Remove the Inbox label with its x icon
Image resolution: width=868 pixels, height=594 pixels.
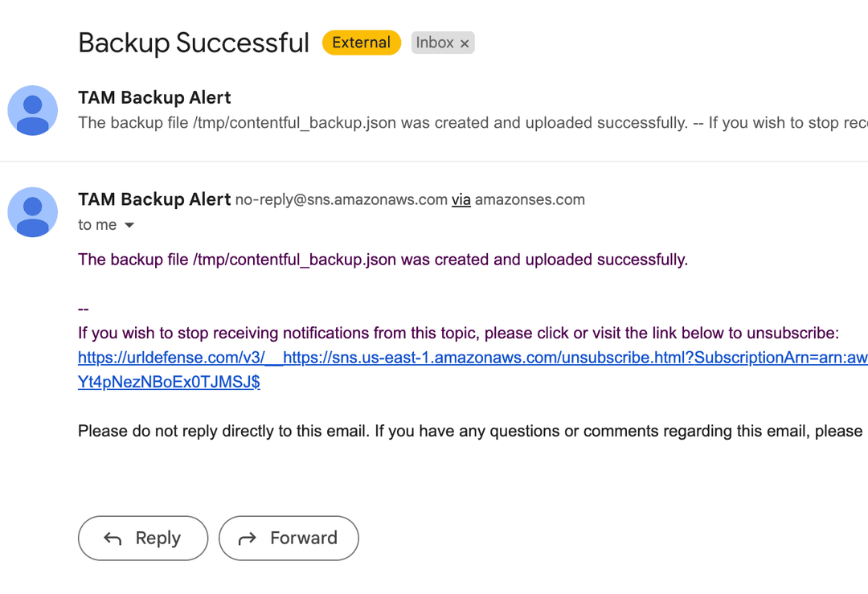click(x=465, y=43)
